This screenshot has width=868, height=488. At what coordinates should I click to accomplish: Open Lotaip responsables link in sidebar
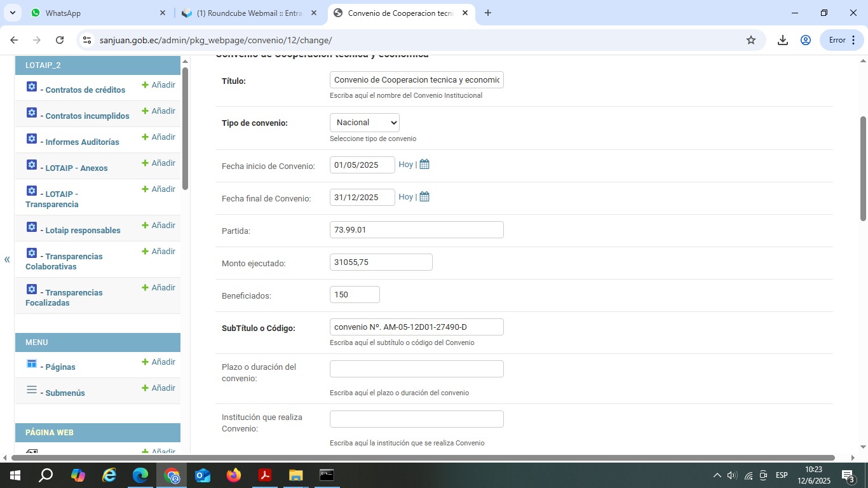point(83,231)
